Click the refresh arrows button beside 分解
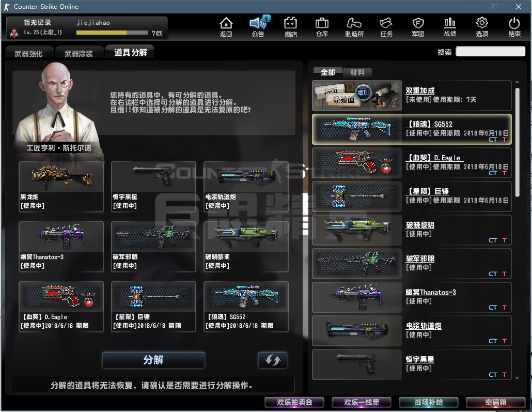This screenshot has width=532, height=412. click(x=273, y=360)
